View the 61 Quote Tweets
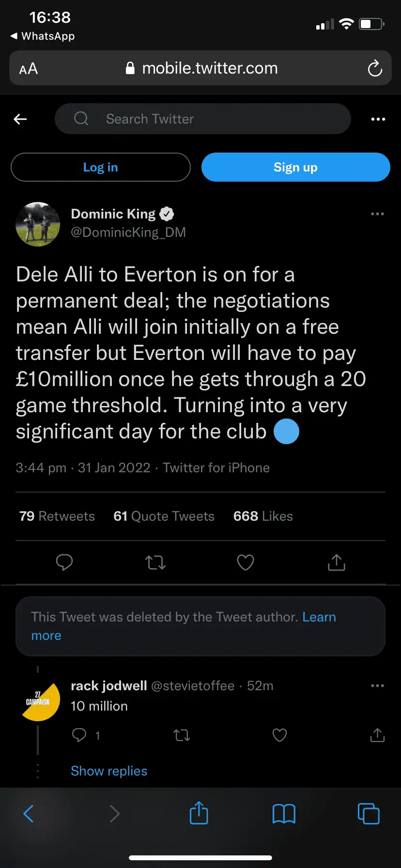The height and width of the screenshot is (868, 401). (164, 516)
